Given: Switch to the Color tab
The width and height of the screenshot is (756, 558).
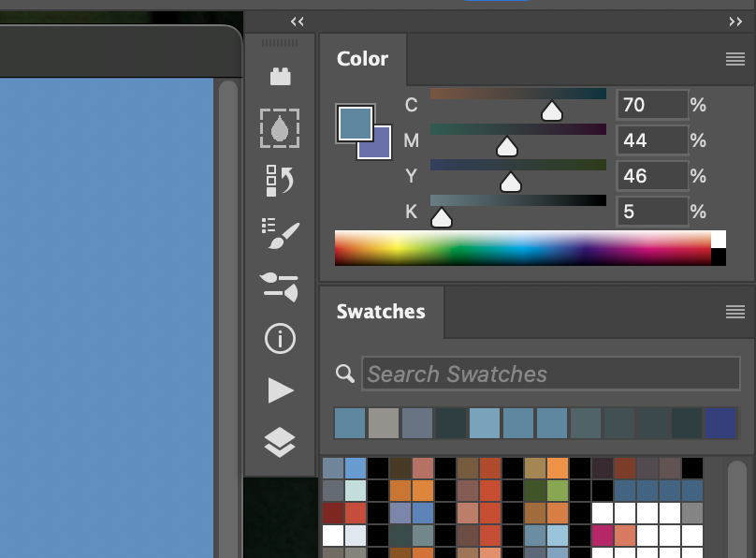Looking at the screenshot, I should [363, 59].
